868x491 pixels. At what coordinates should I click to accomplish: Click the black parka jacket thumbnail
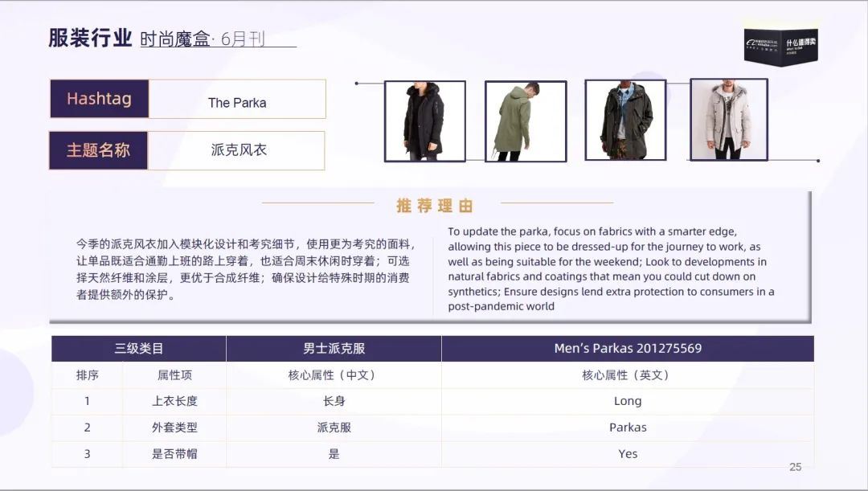pyautogui.click(x=424, y=121)
